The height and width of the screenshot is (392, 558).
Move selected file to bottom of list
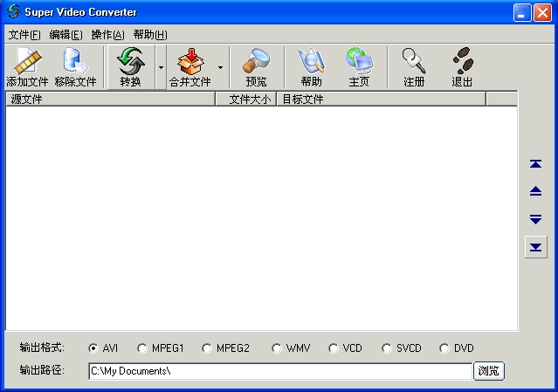[x=535, y=247]
